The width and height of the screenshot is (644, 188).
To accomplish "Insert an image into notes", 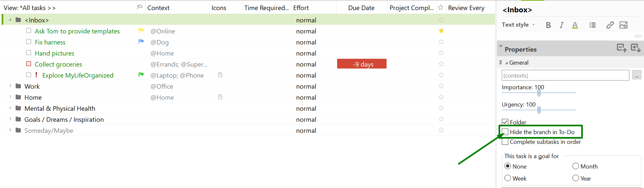I will click(x=623, y=25).
